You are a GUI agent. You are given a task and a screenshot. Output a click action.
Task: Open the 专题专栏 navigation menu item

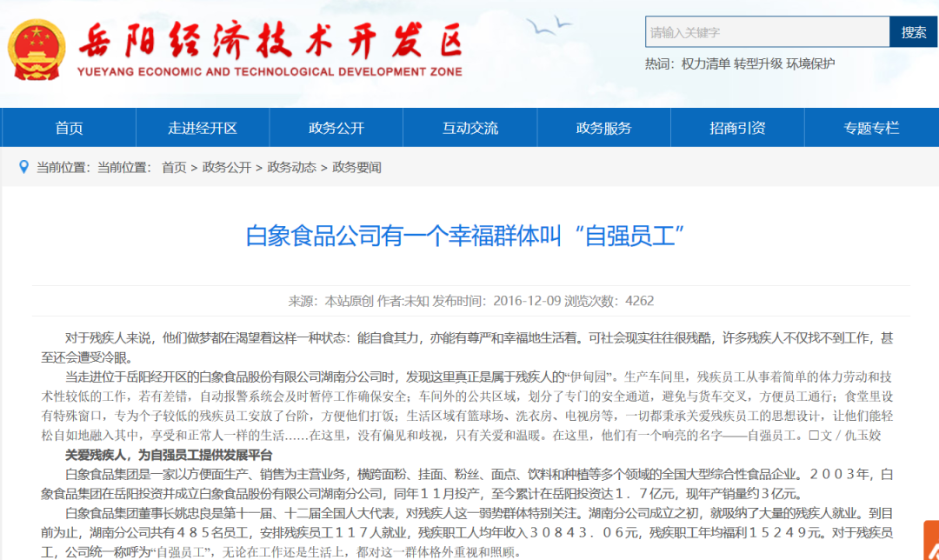(871, 128)
